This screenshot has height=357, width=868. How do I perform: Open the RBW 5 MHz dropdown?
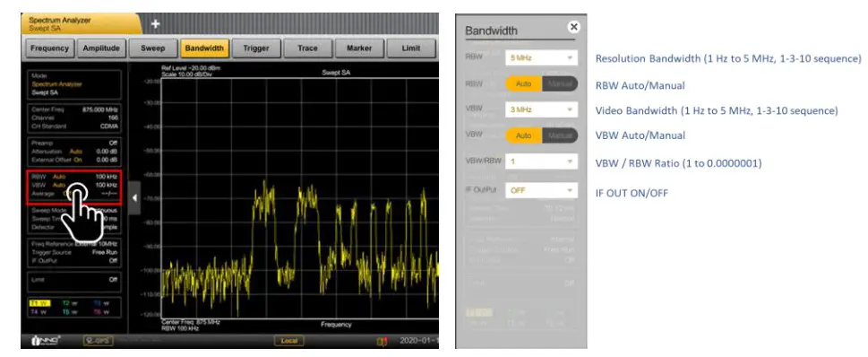(541, 57)
